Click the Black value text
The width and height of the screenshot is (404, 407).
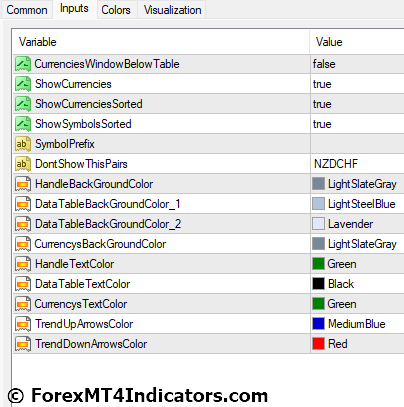pos(341,284)
